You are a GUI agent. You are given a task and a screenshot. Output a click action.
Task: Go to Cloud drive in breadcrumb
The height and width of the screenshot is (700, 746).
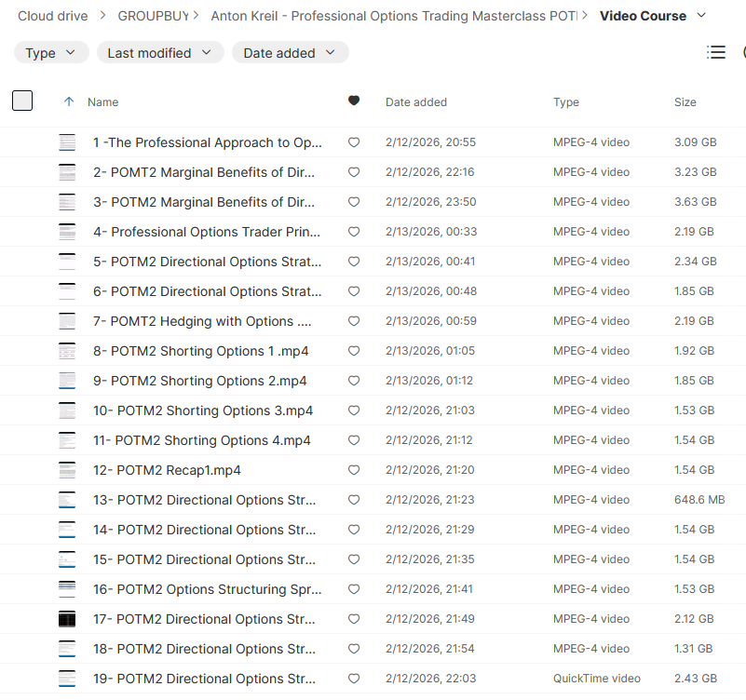tap(53, 16)
